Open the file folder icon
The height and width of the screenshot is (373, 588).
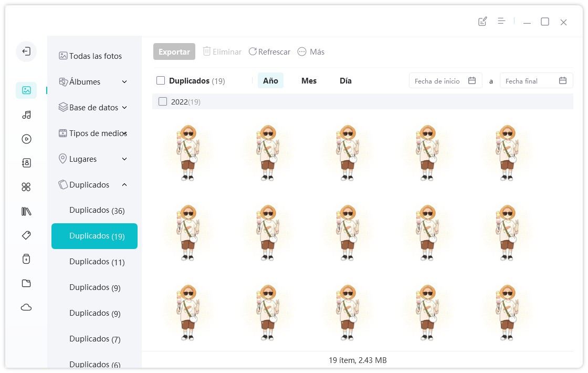(x=26, y=283)
